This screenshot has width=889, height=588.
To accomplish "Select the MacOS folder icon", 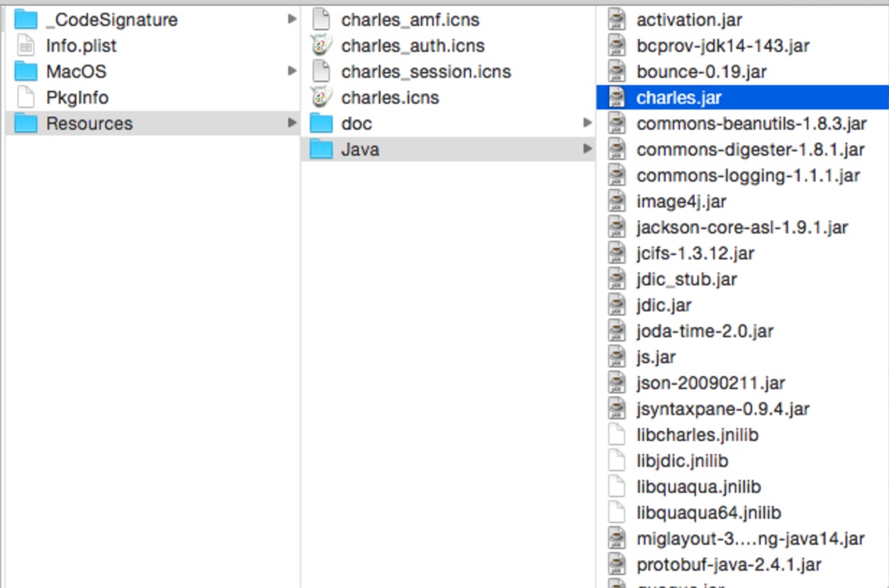I will 26,71.
